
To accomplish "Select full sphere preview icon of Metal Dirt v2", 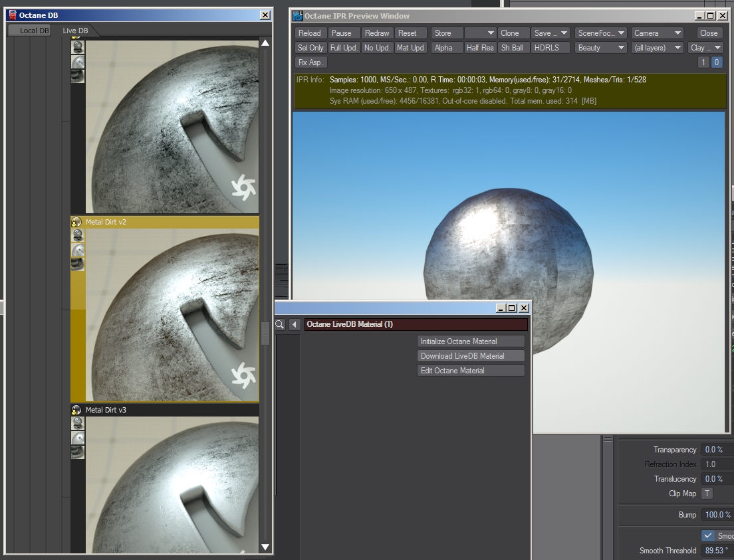I will point(78,235).
